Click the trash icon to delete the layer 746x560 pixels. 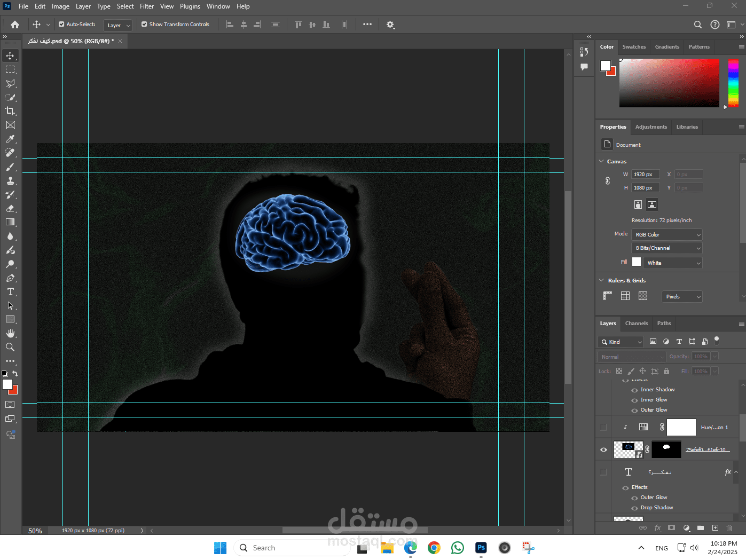point(729,528)
